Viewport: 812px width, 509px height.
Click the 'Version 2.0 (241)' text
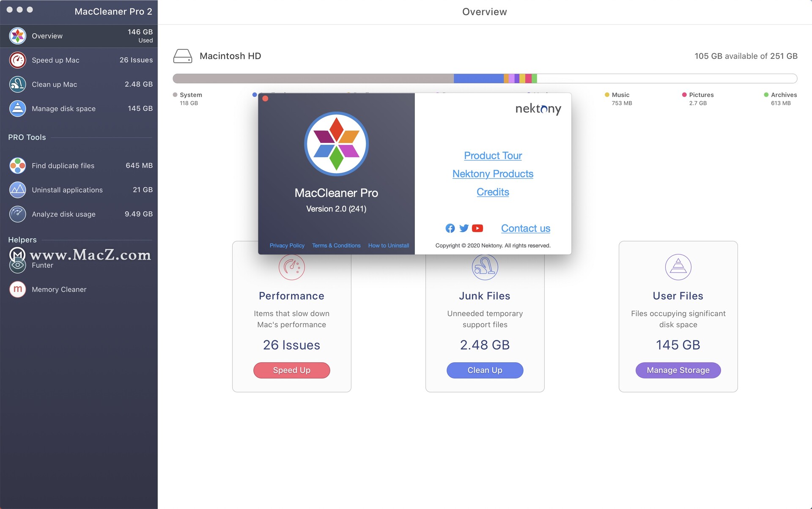pos(336,209)
